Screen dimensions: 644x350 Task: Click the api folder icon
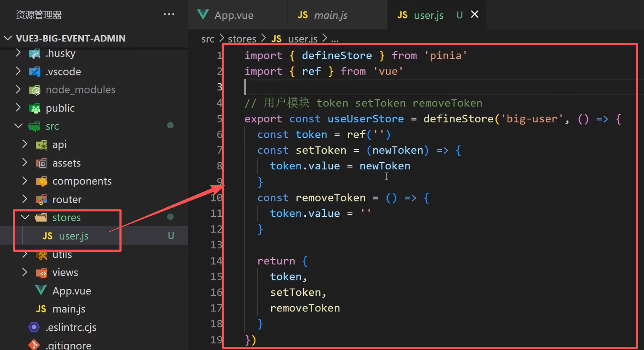pyautogui.click(x=42, y=145)
